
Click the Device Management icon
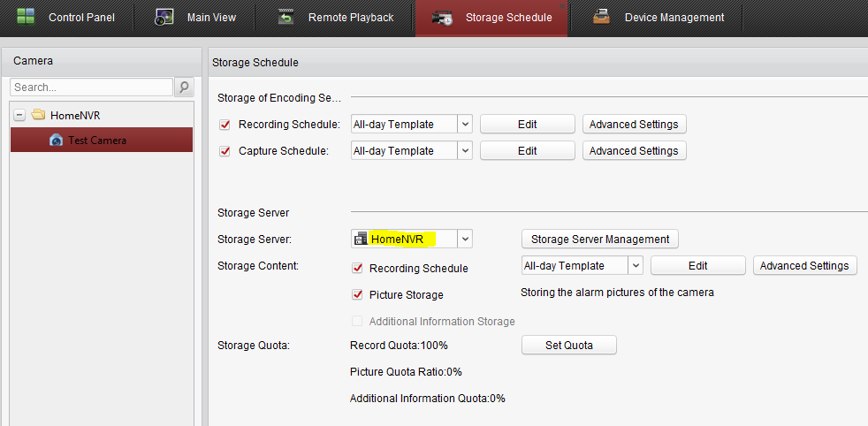602,17
